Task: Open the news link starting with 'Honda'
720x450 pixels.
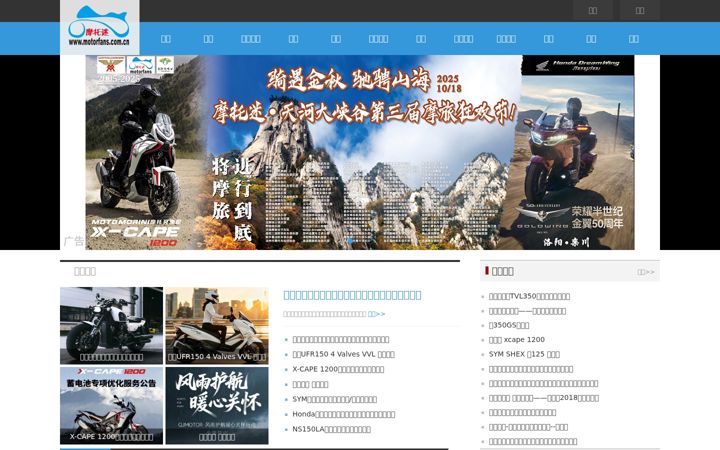Action: 343,414
